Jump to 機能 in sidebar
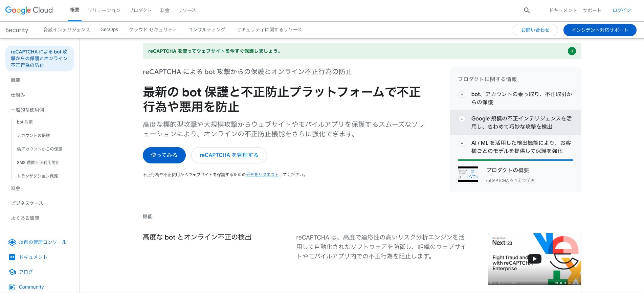The width and height of the screenshot is (644, 293). pos(16,80)
